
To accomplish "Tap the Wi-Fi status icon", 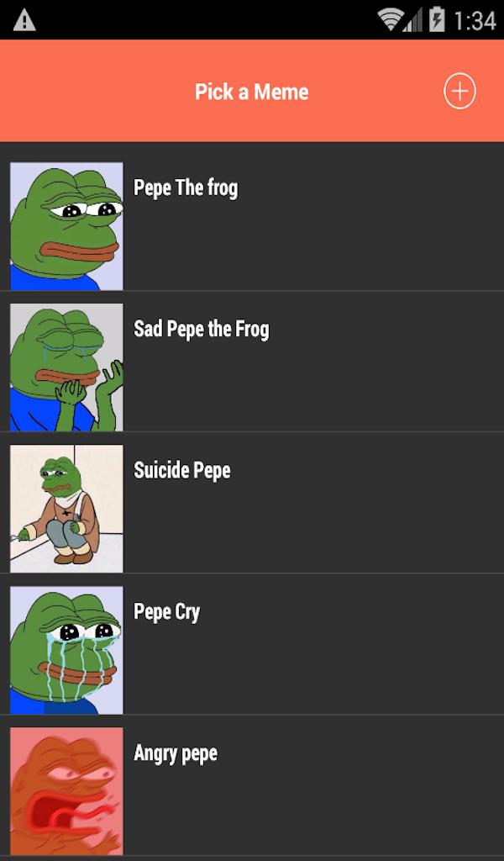I will [391, 20].
